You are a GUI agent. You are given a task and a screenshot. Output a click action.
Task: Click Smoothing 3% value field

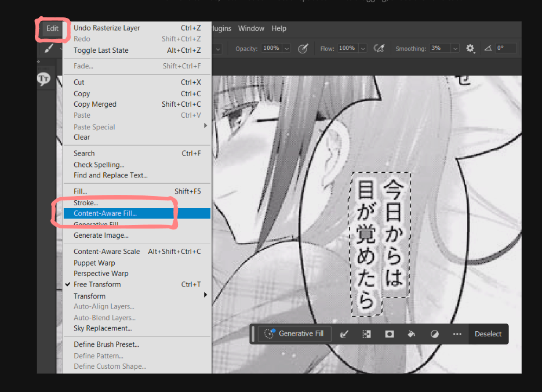439,48
